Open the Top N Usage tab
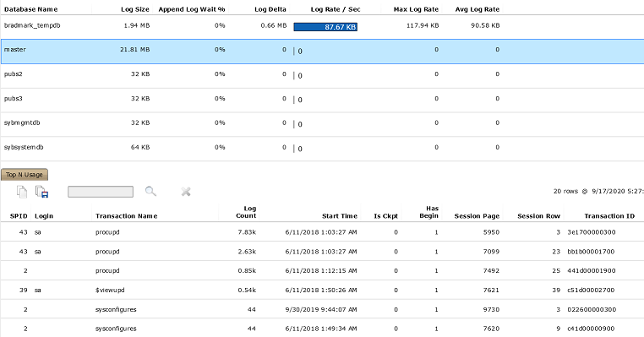The image size is (644, 337). tap(25, 175)
